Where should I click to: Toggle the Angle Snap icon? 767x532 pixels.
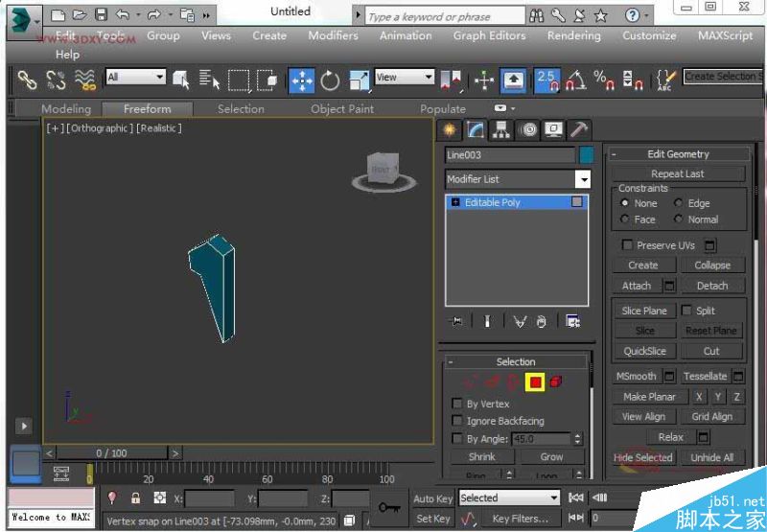pyautogui.click(x=576, y=81)
